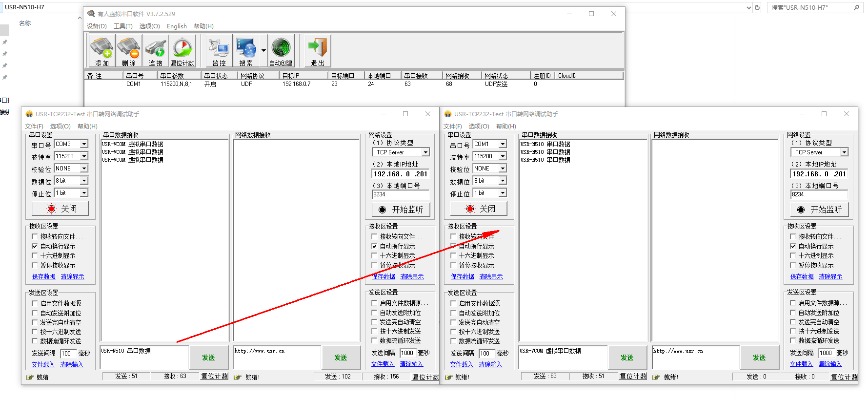The image size is (868, 400).
Task: Open the TCP Server protocol dropdown in left window
Action: pyautogui.click(x=425, y=152)
